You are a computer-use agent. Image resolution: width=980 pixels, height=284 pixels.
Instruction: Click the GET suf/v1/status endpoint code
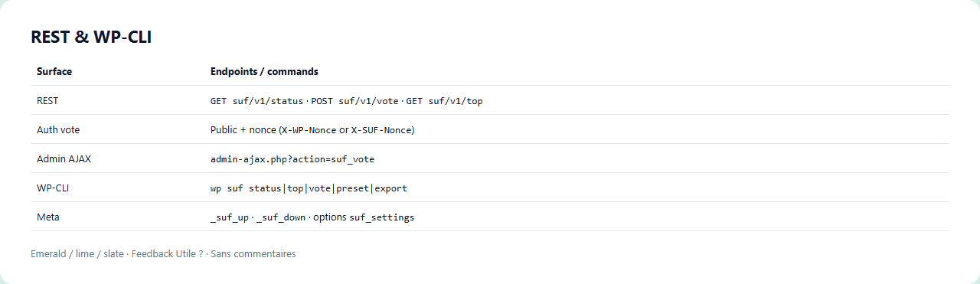[x=256, y=101]
